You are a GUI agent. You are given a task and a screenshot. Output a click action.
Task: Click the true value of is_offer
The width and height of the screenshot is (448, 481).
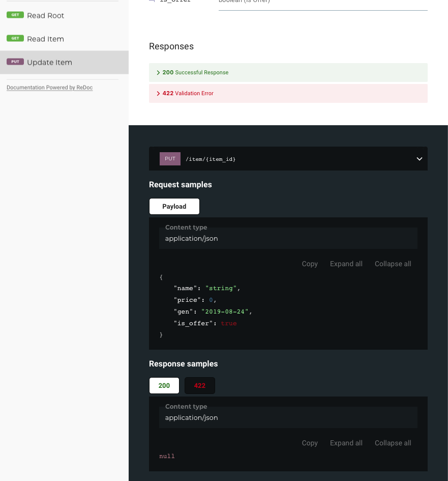pos(229,323)
